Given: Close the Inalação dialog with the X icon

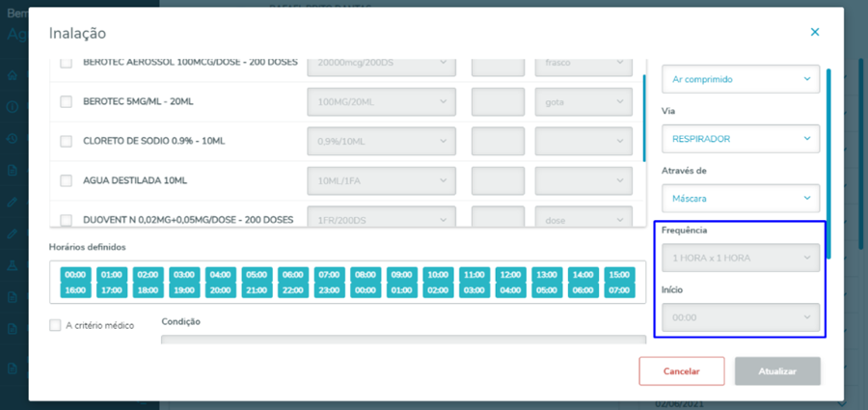Looking at the screenshot, I should pyautogui.click(x=814, y=32).
